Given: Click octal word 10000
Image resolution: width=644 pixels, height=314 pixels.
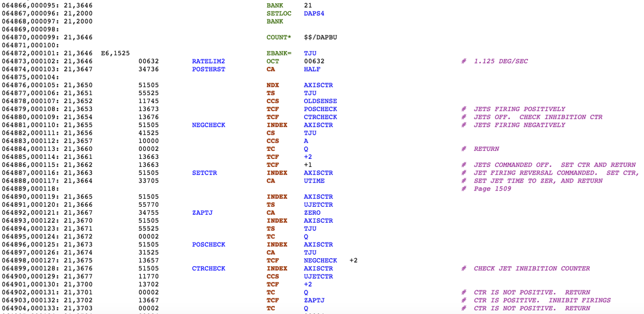Looking at the screenshot, I should 149,141.
